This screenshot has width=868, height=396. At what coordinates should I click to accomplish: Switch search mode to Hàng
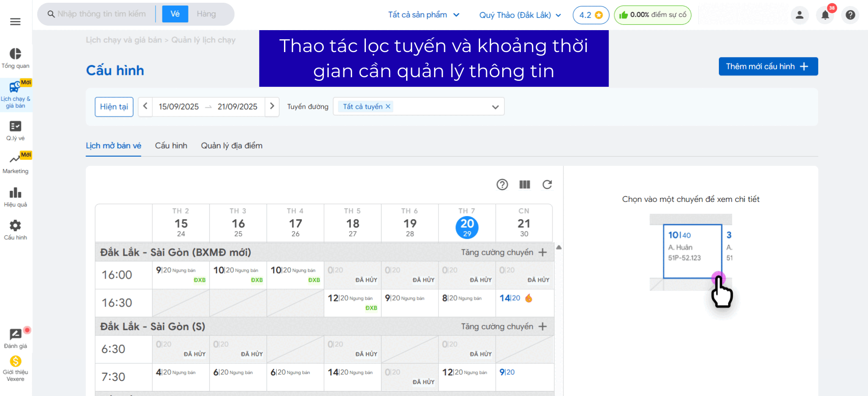click(206, 14)
